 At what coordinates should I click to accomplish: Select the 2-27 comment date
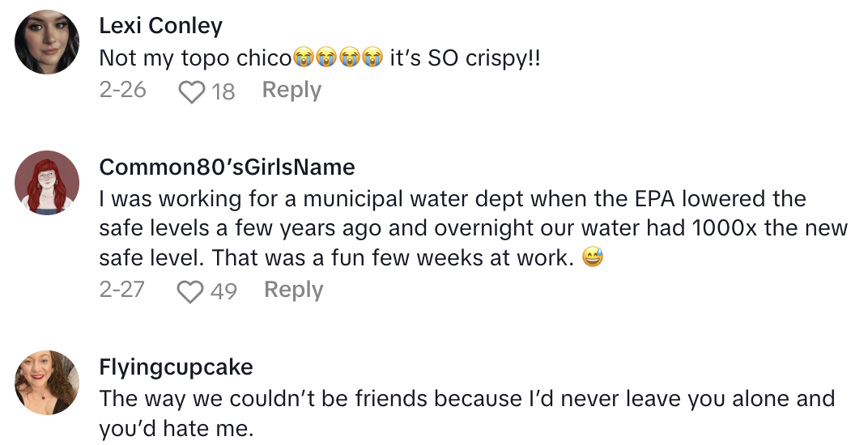[122, 289]
